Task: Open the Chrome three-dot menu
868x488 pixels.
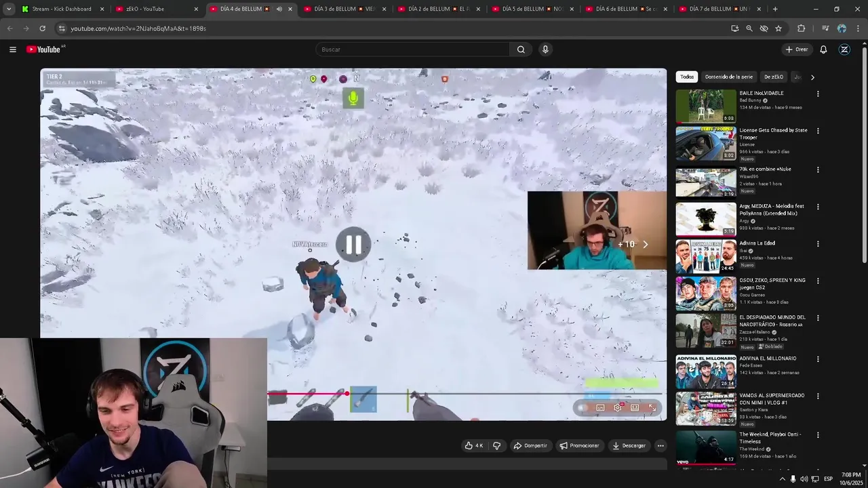Action: [859, 28]
